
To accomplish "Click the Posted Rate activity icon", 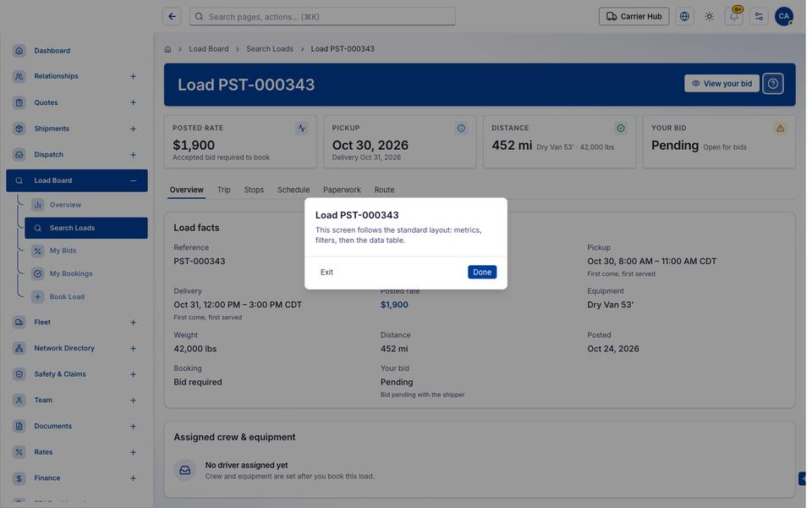I will (x=301, y=128).
